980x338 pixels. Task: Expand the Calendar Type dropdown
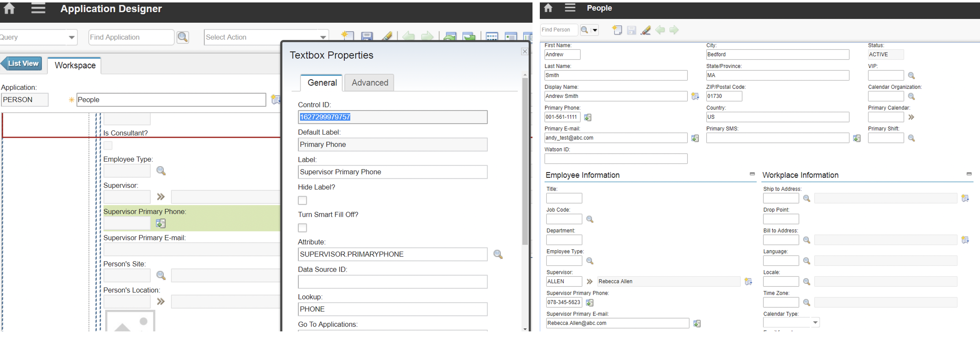815,323
